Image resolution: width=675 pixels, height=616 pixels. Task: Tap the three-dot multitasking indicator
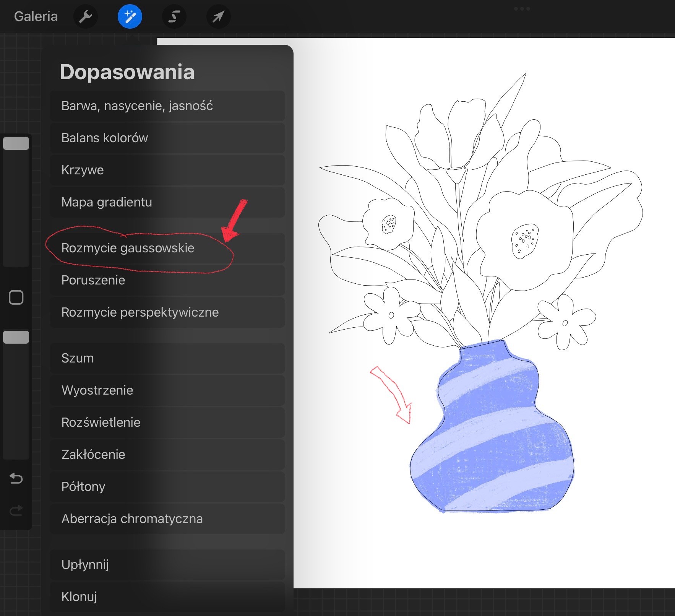point(522,9)
